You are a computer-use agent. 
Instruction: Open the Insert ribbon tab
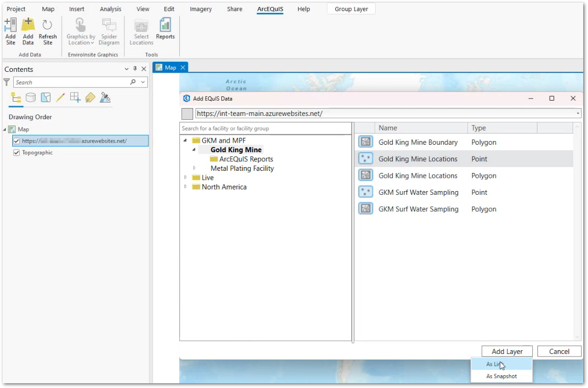tap(77, 9)
